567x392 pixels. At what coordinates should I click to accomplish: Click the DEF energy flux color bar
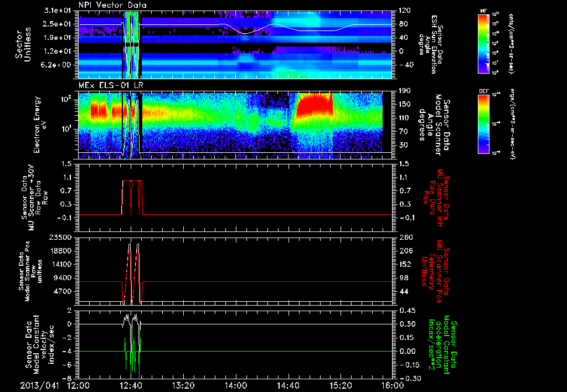tap(483, 124)
